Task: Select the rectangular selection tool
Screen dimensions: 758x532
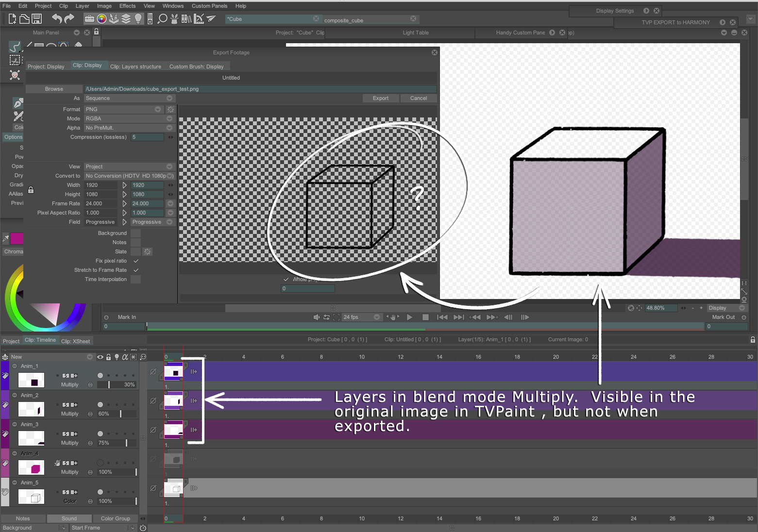Action: [x=15, y=60]
